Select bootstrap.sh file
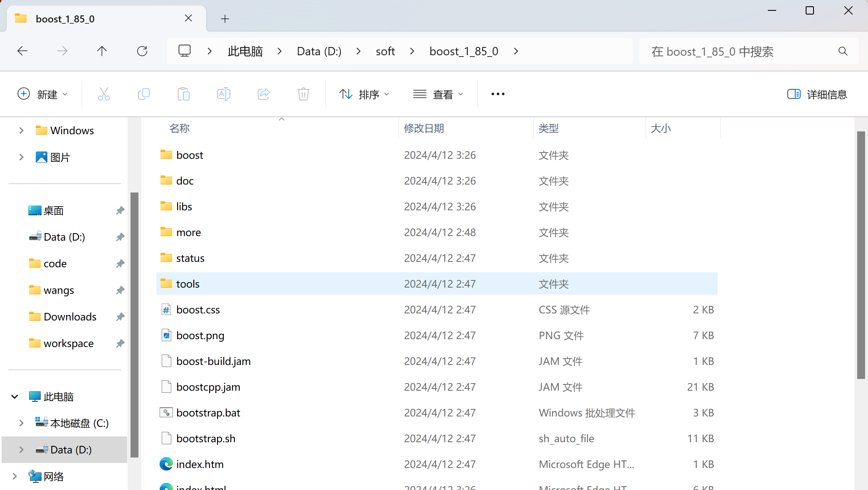Image resolution: width=868 pixels, height=490 pixels. [436, 438]
